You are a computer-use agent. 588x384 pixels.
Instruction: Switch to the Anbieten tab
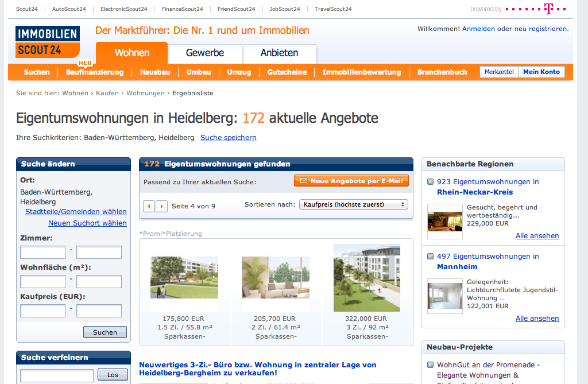pyautogui.click(x=280, y=53)
